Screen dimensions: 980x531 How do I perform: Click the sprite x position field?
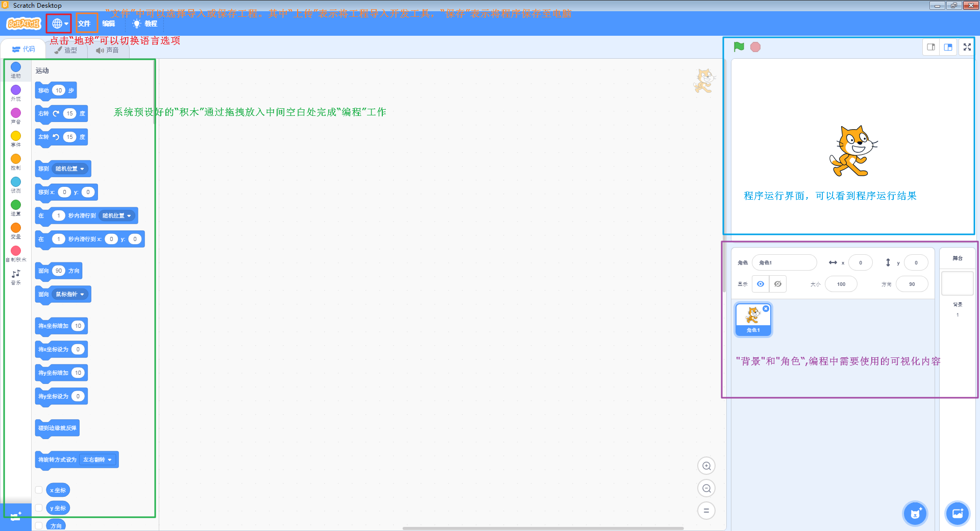pyautogui.click(x=861, y=262)
